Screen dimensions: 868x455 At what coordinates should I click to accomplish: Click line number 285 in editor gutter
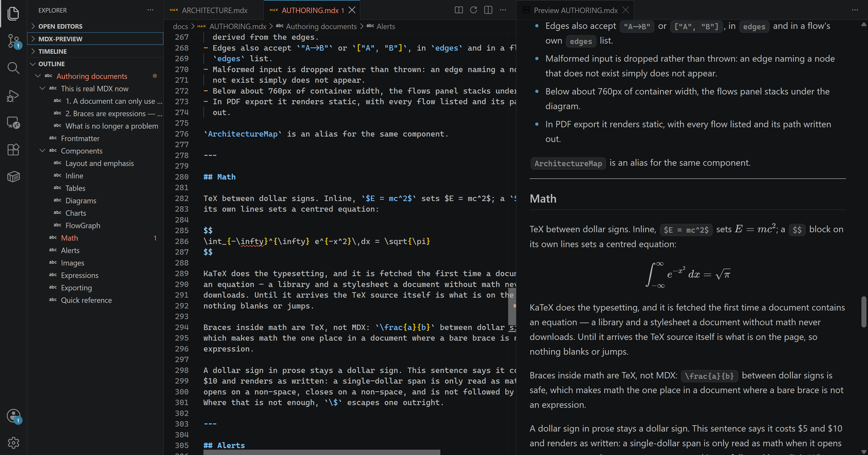coord(182,231)
